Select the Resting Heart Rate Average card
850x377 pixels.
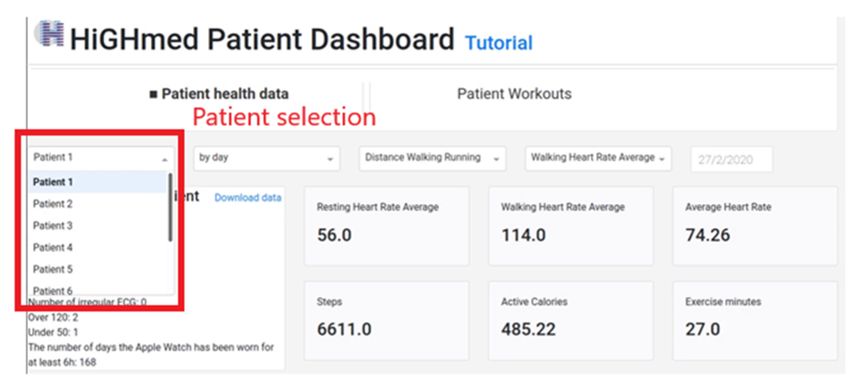pos(387,226)
